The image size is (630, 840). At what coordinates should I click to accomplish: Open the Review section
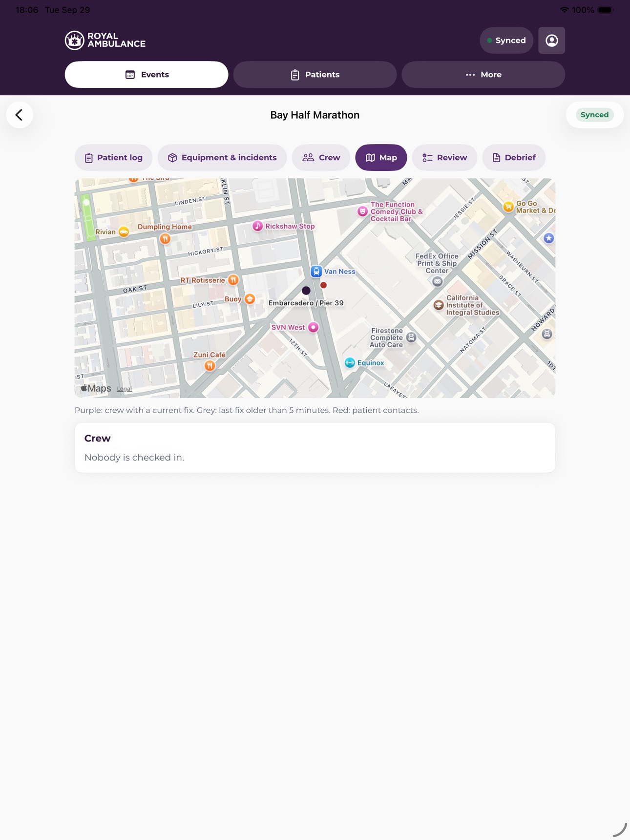coord(444,158)
